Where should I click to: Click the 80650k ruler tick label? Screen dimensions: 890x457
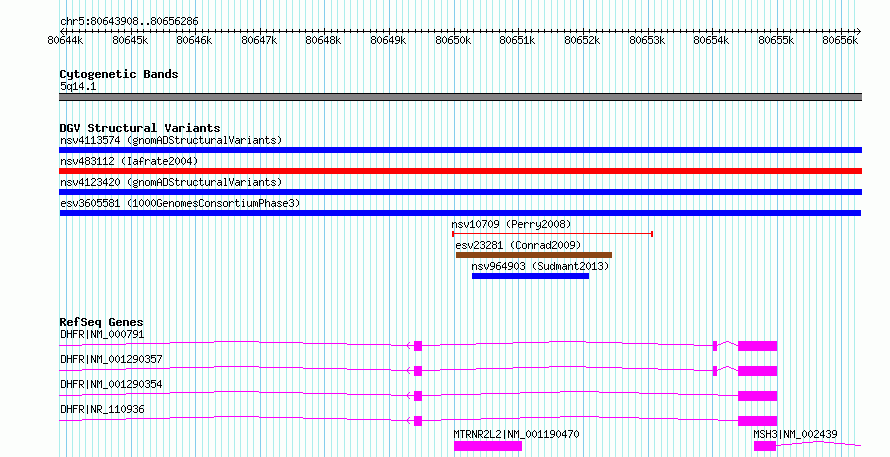tap(453, 40)
